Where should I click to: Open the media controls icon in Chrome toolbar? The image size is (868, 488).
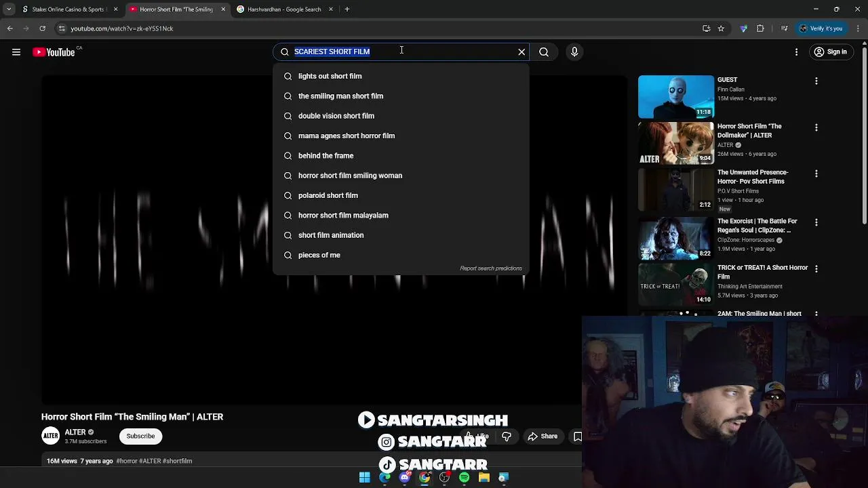[785, 28]
